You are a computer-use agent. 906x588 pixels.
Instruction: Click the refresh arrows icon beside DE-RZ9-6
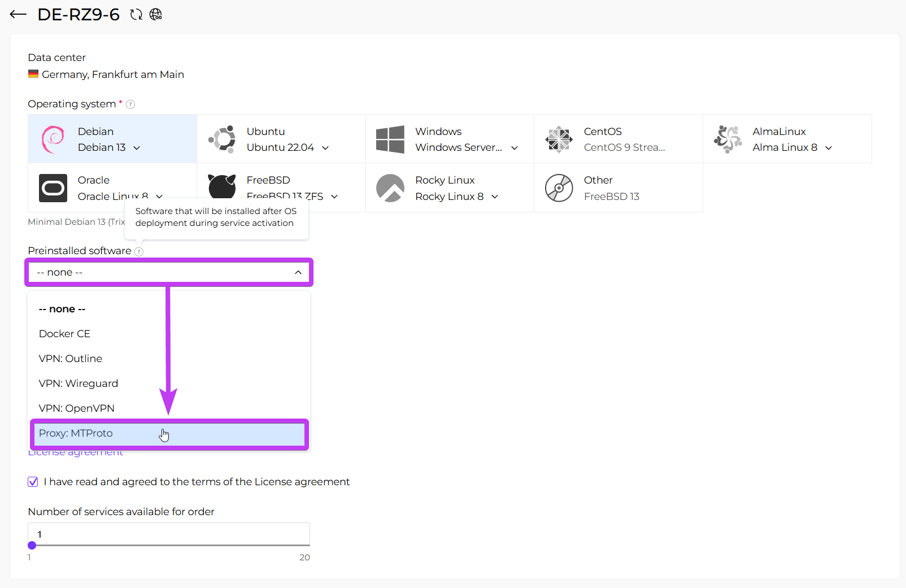click(x=136, y=15)
